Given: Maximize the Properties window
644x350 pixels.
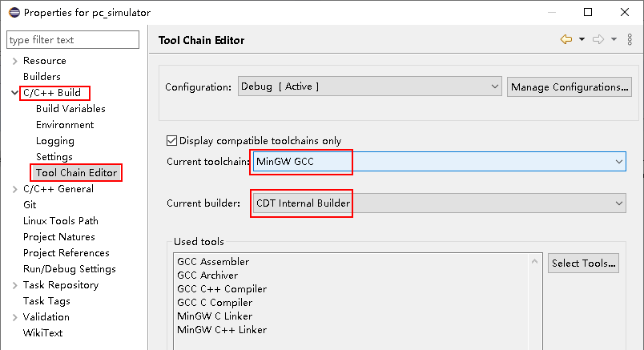Looking at the screenshot, I should click(x=588, y=12).
